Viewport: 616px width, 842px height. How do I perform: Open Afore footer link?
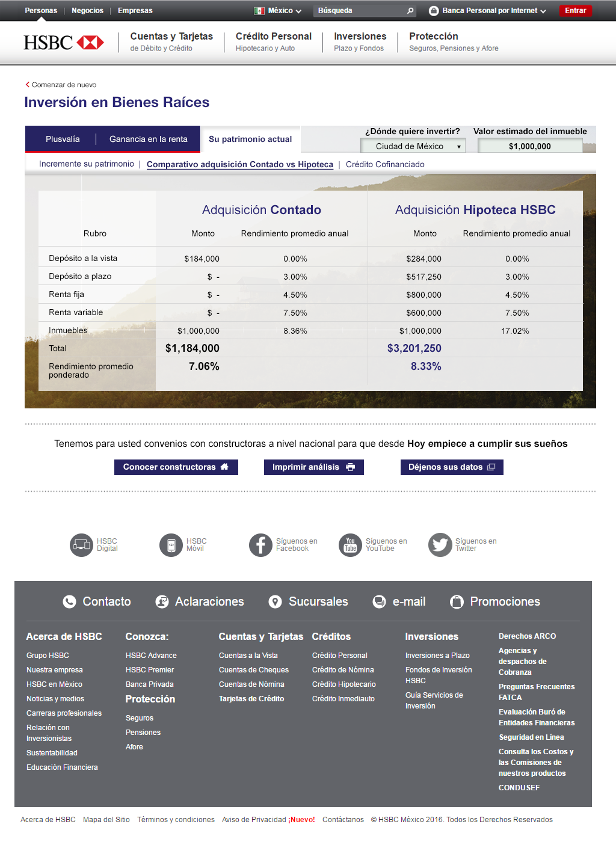(x=134, y=747)
